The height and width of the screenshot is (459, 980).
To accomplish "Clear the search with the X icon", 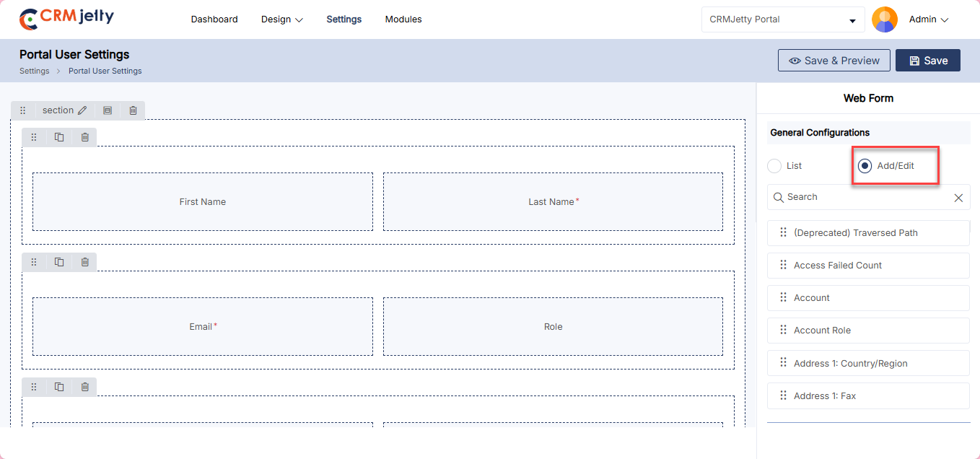I will click(958, 198).
